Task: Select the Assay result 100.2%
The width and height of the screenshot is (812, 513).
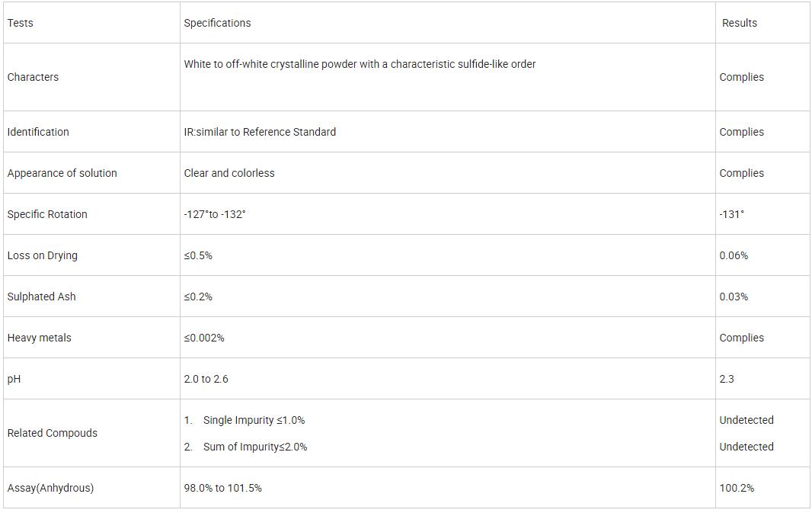Action: point(737,488)
